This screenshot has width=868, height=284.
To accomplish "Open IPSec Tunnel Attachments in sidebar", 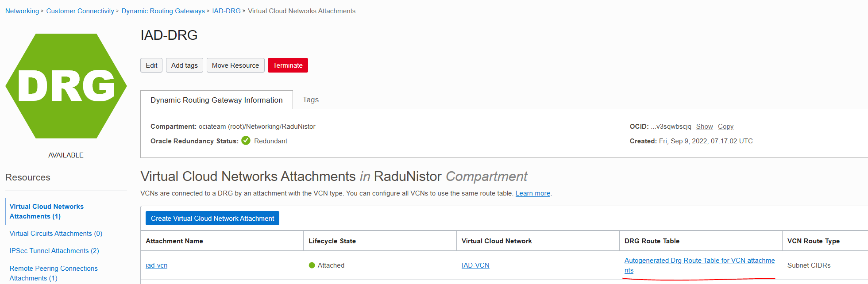I will click(x=54, y=251).
